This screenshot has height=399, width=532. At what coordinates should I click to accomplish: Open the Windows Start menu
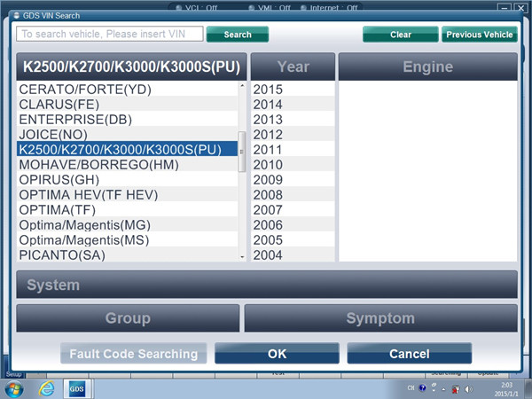(x=13, y=389)
